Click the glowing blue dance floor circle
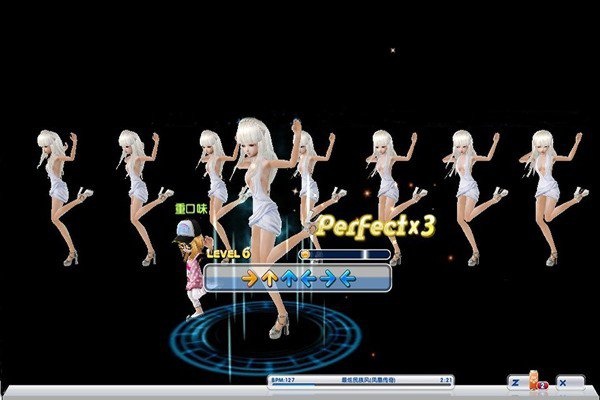The height and width of the screenshot is (400, 600). [266, 337]
